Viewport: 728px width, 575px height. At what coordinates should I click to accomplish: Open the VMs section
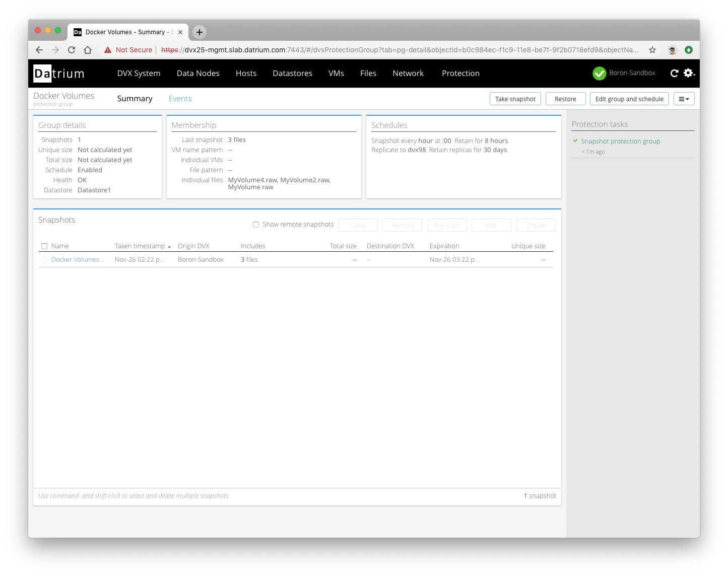pyautogui.click(x=336, y=74)
